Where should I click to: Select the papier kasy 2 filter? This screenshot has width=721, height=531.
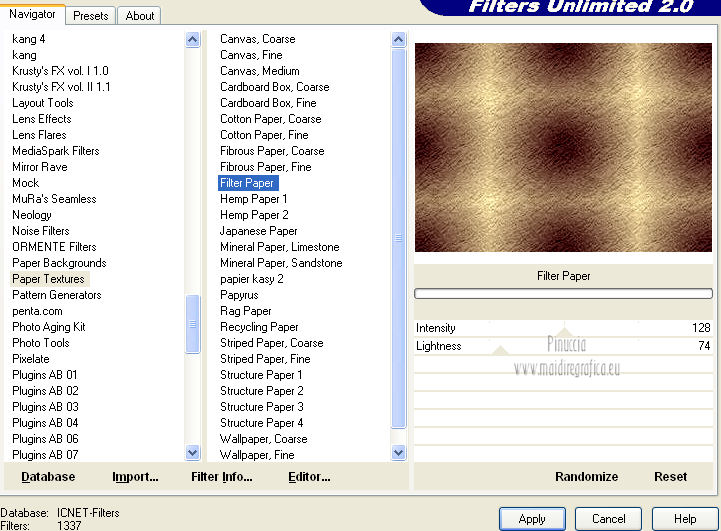(x=252, y=279)
